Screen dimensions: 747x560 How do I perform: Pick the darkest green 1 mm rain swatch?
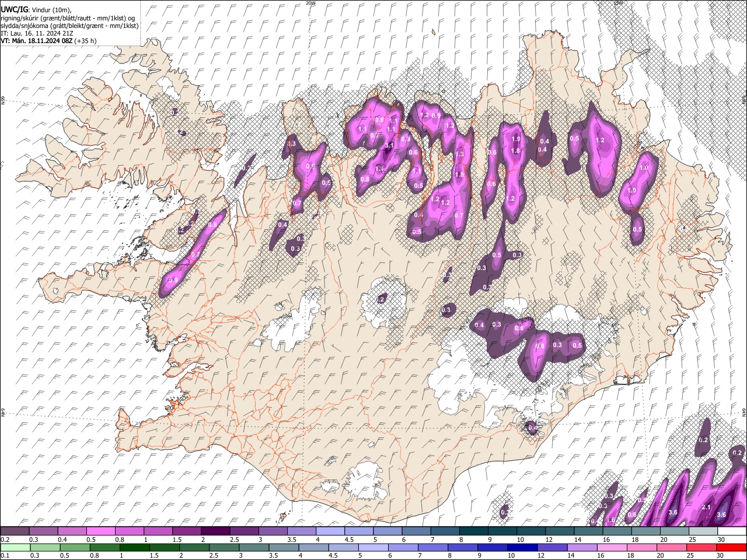pyautogui.click(x=135, y=547)
